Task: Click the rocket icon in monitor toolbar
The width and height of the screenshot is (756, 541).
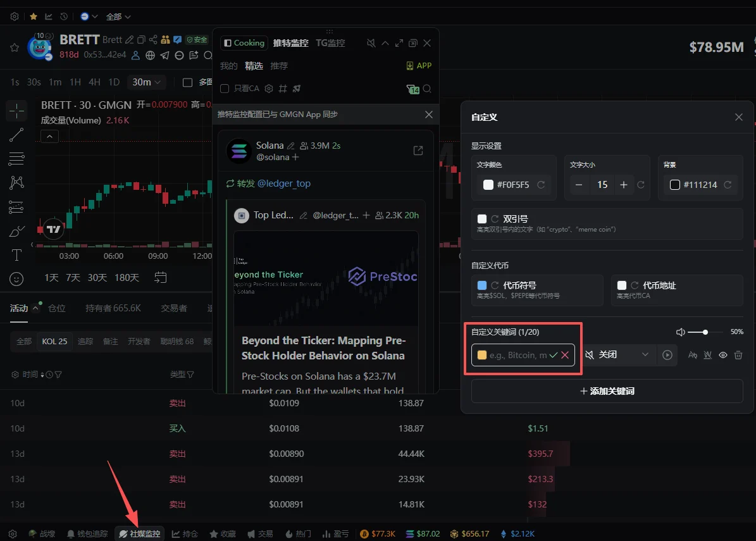Action: point(297,88)
